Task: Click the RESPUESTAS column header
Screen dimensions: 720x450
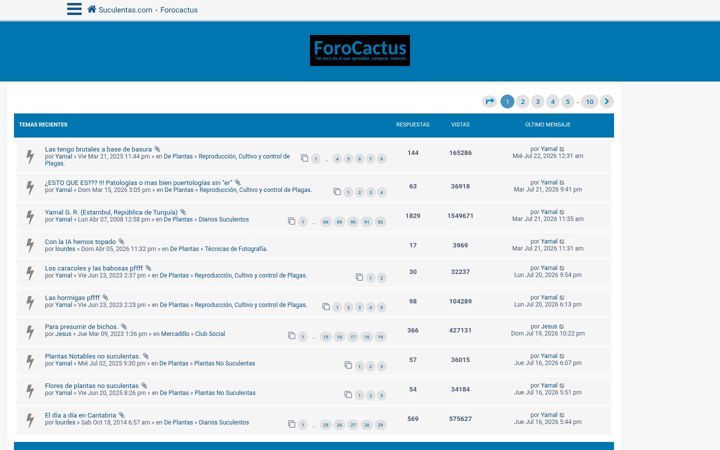Action: [x=413, y=125]
